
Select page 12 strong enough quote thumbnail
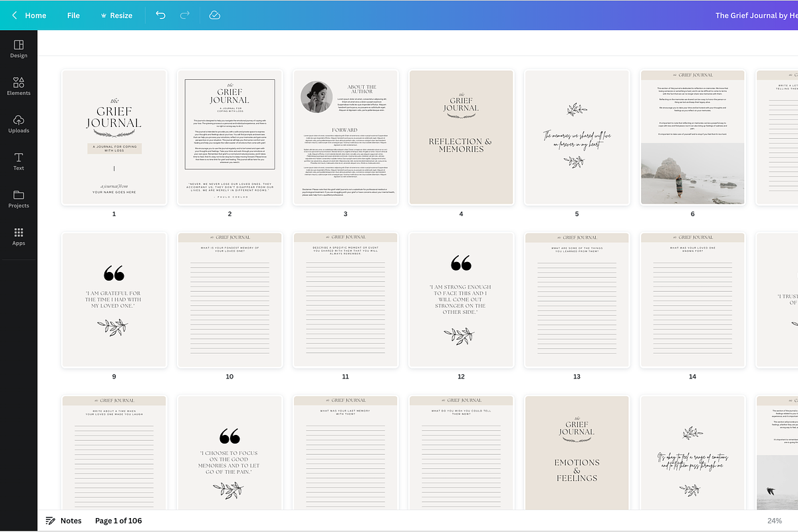coord(461,300)
